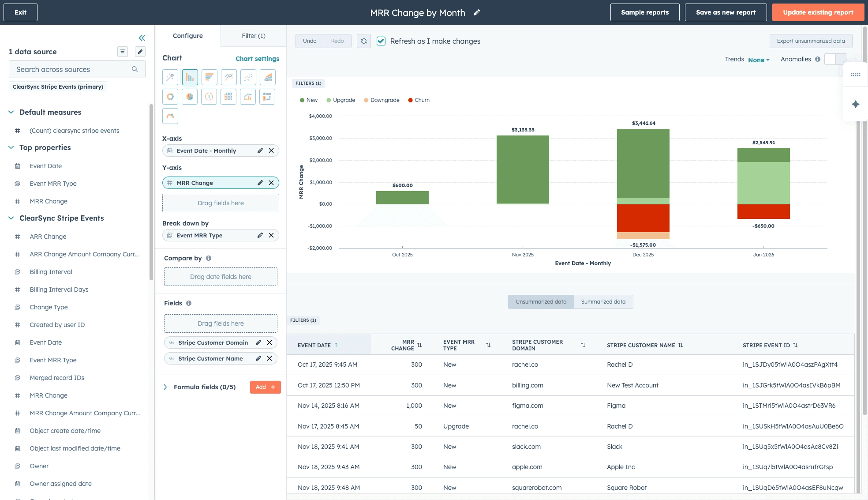Select the donut chart type
868x500 pixels.
pos(170,97)
